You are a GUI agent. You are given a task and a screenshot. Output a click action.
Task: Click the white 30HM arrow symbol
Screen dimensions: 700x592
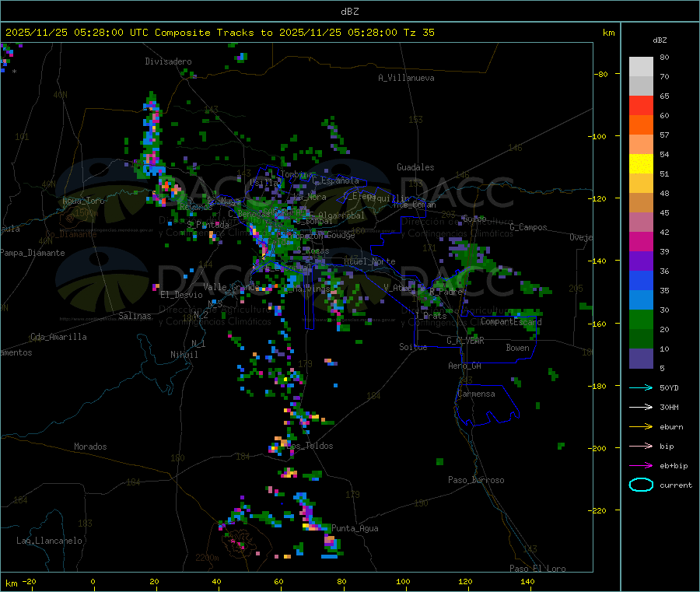pyautogui.click(x=641, y=407)
